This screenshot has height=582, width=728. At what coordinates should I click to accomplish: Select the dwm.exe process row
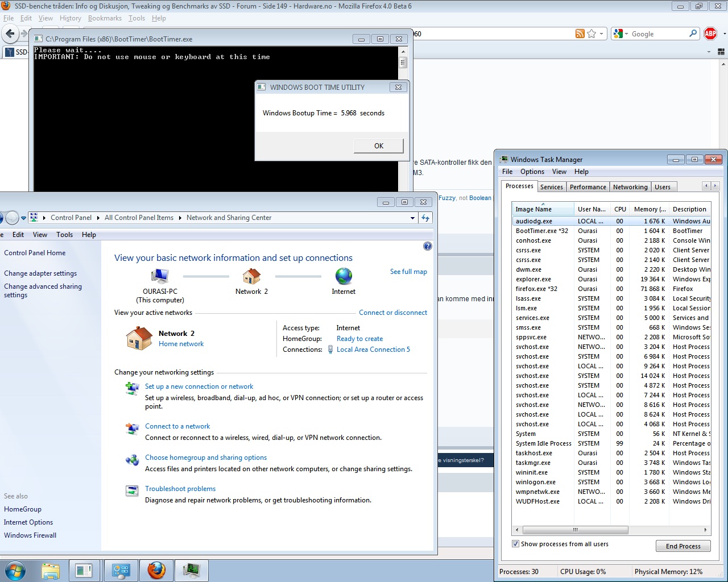pos(611,269)
